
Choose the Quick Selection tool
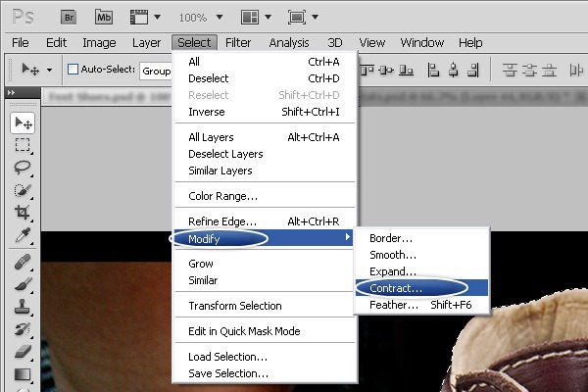(x=23, y=190)
